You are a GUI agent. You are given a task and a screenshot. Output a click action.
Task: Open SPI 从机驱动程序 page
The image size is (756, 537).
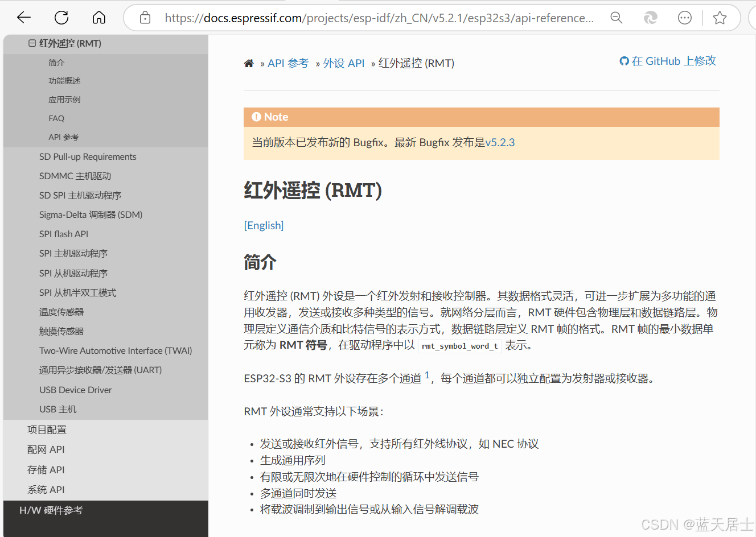coord(73,273)
